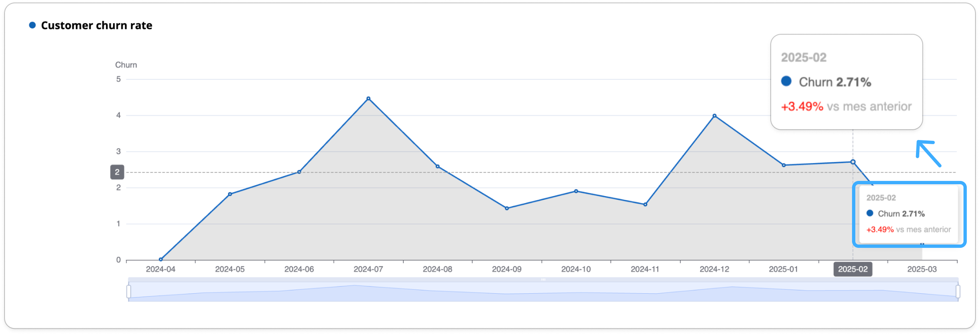Screen dimensions: 980x335
Task: Click the 2025-01 x-axis label
Action: (784, 269)
